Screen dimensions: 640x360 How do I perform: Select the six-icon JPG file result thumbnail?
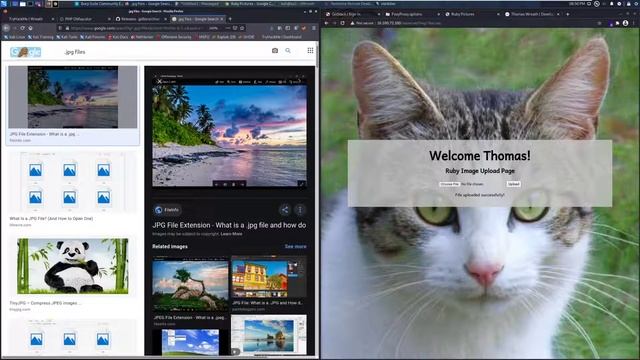(73, 182)
